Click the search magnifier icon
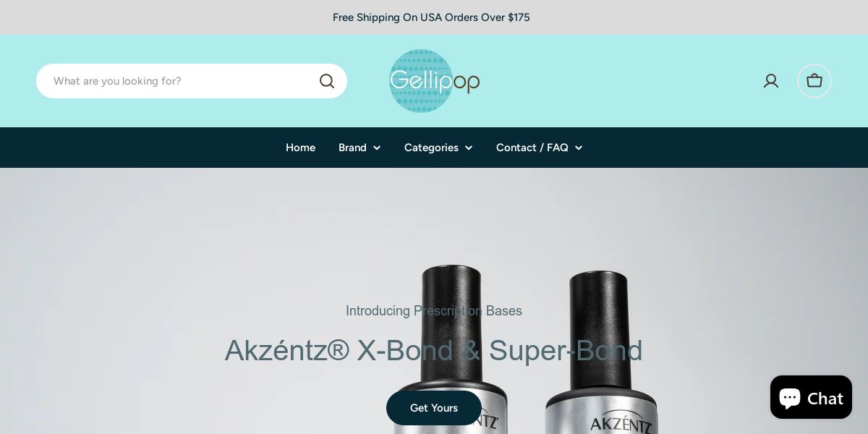The width and height of the screenshot is (868, 434). 327,81
